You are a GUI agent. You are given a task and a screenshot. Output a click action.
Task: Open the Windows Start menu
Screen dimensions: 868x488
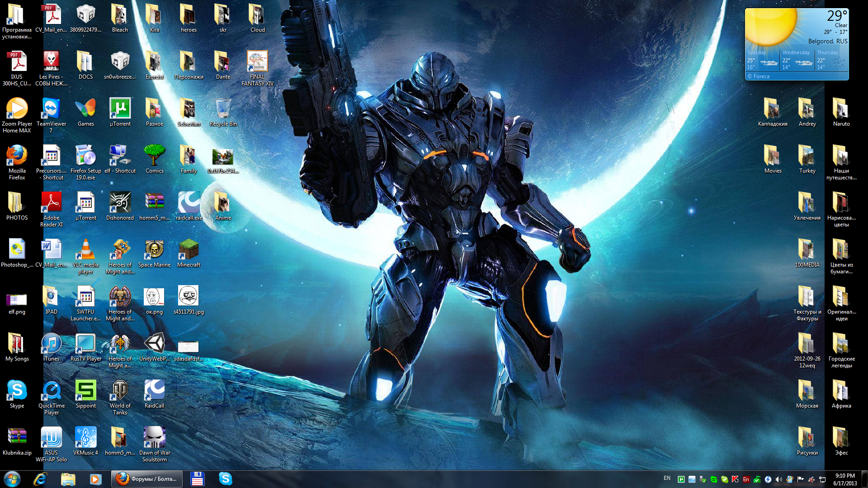[12, 479]
